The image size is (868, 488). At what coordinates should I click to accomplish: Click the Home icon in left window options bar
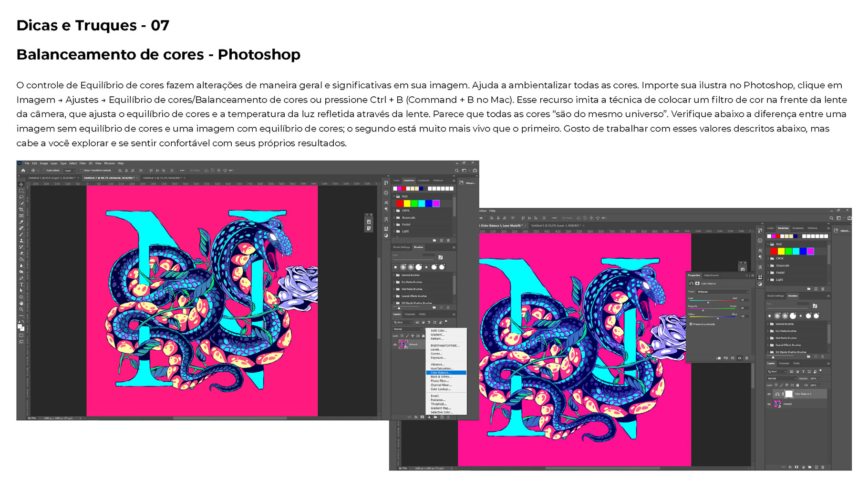pos(23,171)
